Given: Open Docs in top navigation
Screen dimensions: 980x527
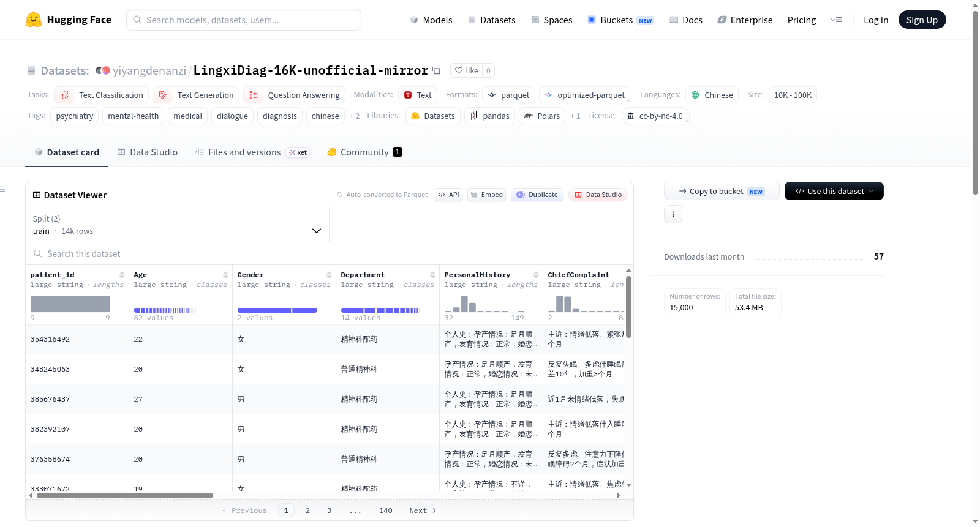Looking at the screenshot, I should [686, 20].
